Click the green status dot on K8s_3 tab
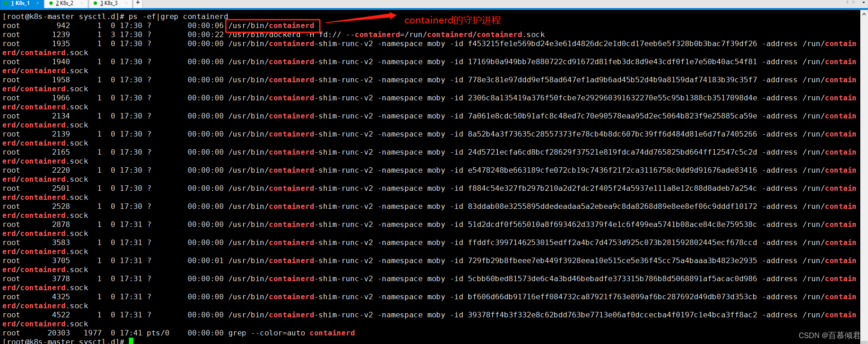Image resolution: width=868 pixels, height=344 pixels. pos(95,3)
